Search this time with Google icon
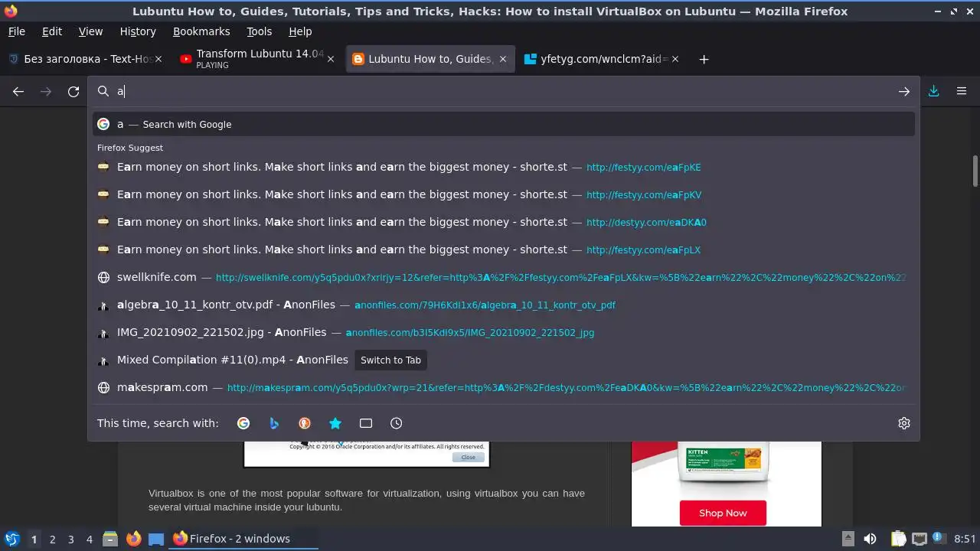This screenshot has width=980, height=551. (243, 423)
